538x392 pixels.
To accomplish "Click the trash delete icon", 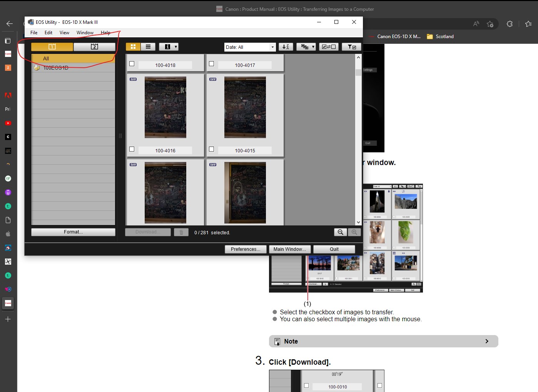I will pos(181,232).
